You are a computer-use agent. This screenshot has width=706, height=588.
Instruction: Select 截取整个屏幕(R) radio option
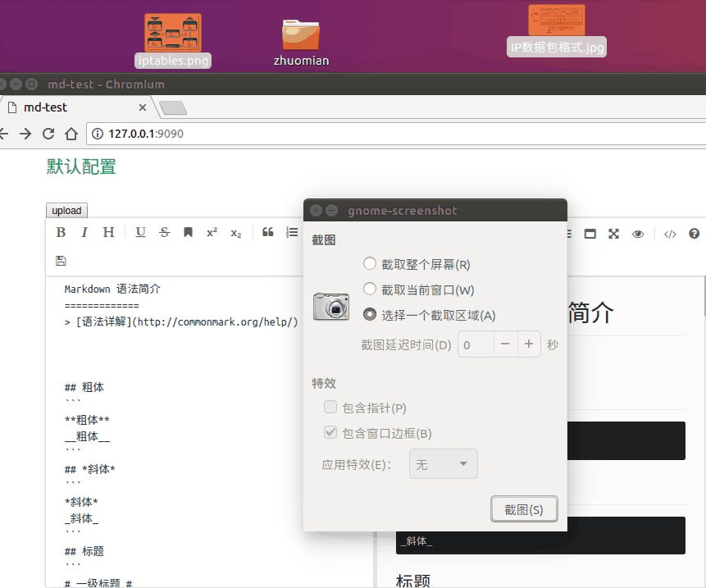[x=417, y=264]
